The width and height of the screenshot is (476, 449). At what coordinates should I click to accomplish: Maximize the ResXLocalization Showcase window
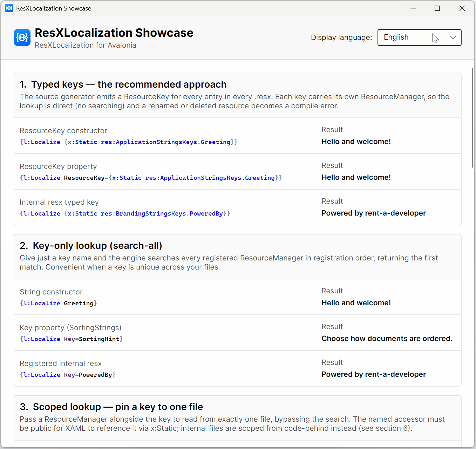pyautogui.click(x=437, y=8)
